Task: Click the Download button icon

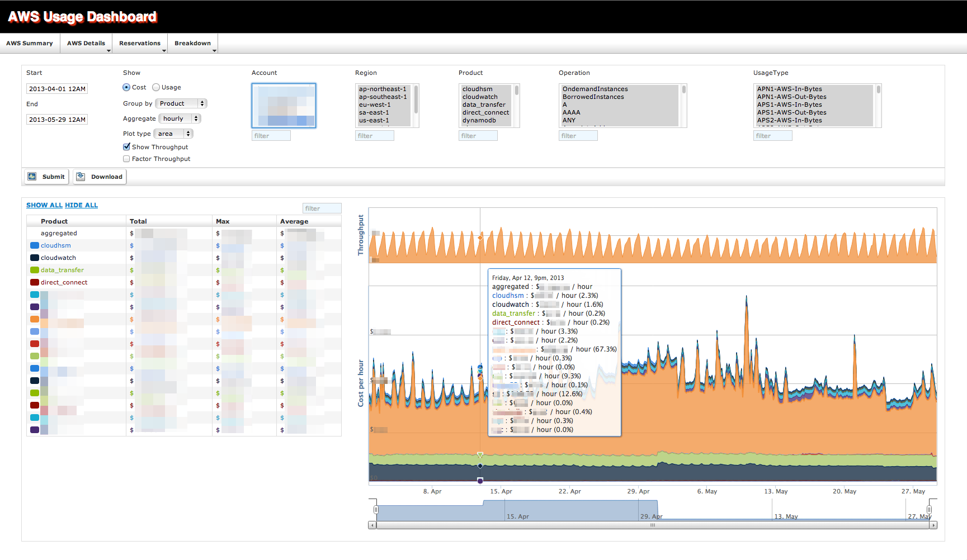Action: point(81,177)
